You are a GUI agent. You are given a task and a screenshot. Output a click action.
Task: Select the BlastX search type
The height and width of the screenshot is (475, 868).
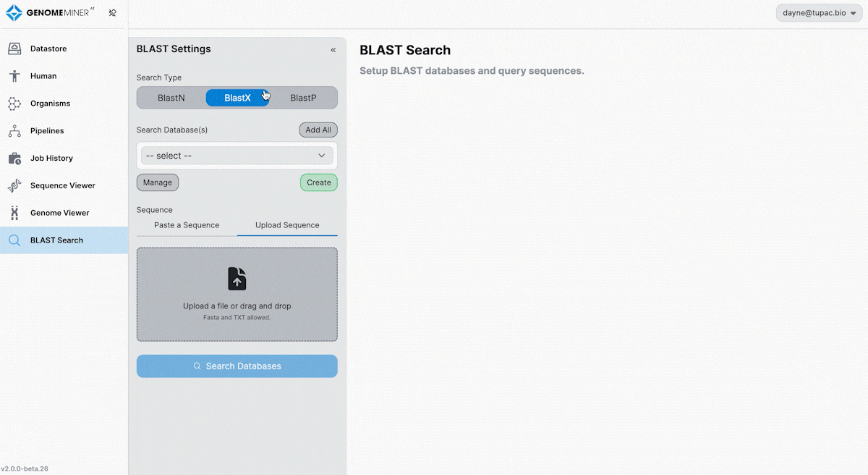pyautogui.click(x=237, y=98)
